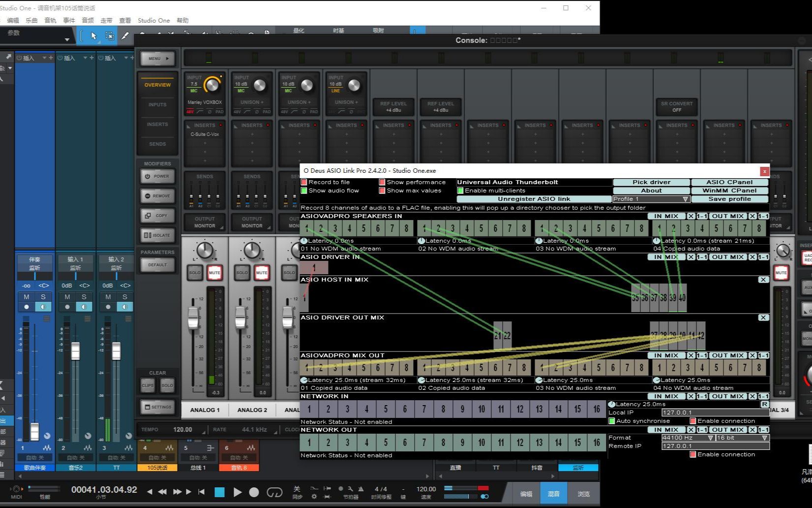The width and height of the screenshot is (812, 508).
Task: Click the Local IP input field
Action: point(715,413)
